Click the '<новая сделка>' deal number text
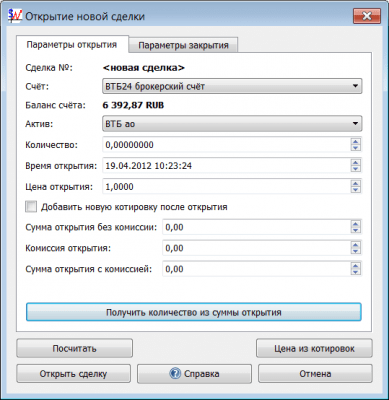Viewport: 389px width, 400px height. [x=144, y=68]
